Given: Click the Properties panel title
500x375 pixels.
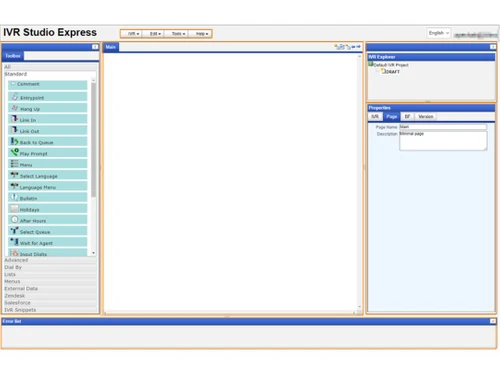Looking at the screenshot, I should 379,108.
